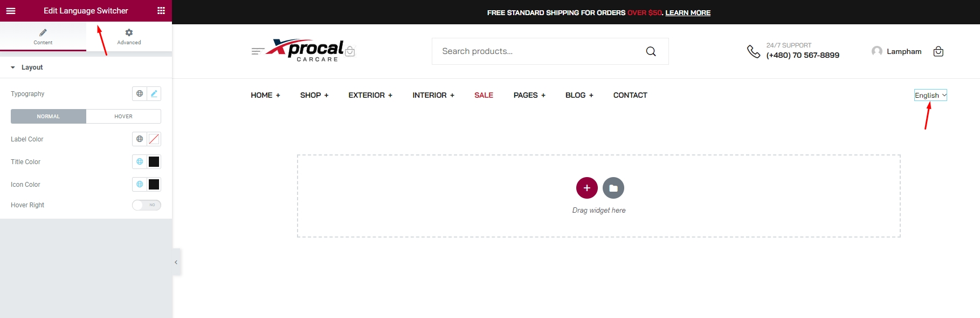Click the Typography edit pencil icon
This screenshot has width=980, height=318.
154,93
